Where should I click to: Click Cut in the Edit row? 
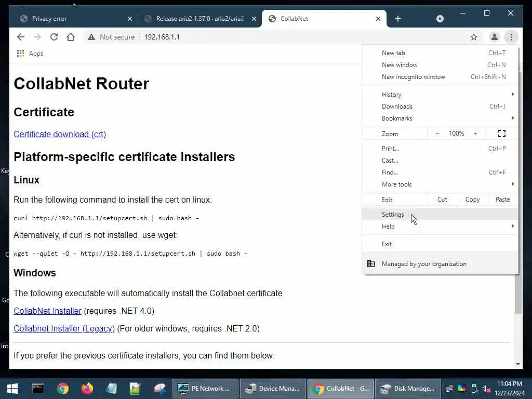pyautogui.click(x=442, y=199)
